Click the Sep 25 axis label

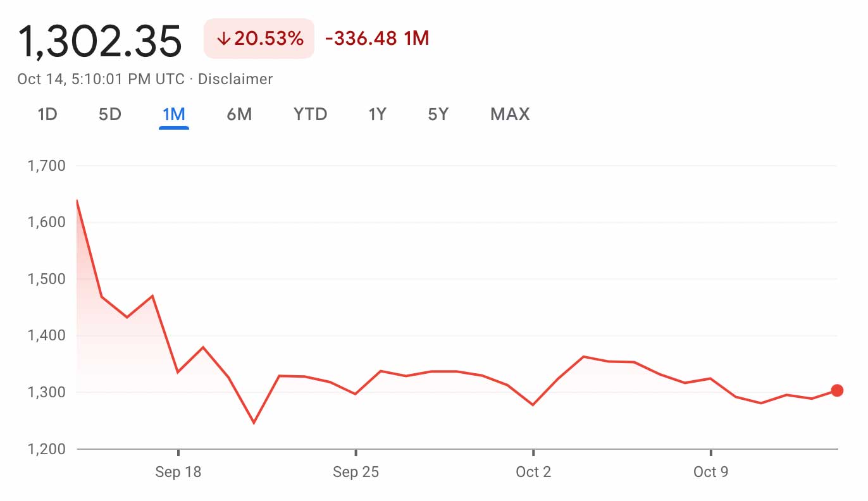click(356, 472)
